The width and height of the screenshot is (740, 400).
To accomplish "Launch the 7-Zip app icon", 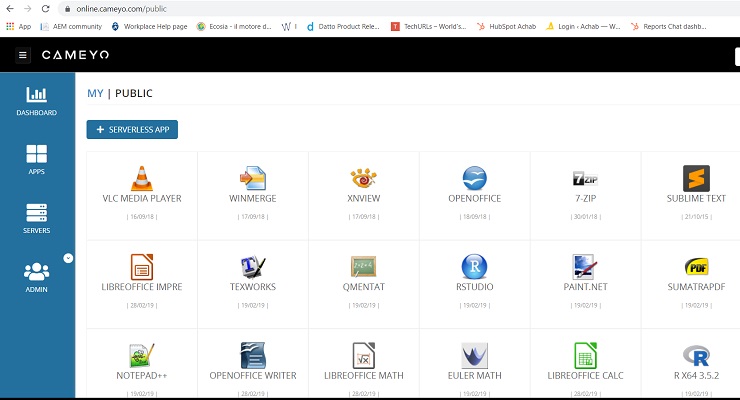I will click(585, 179).
